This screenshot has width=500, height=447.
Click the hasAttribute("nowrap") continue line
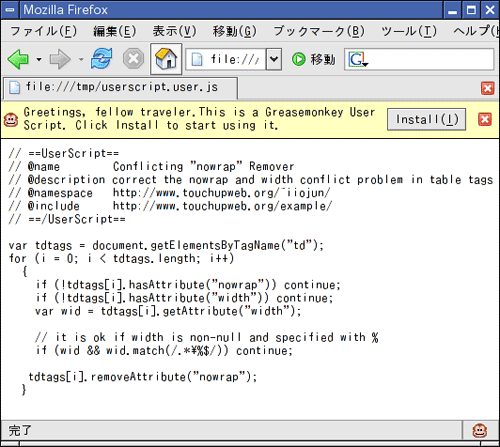(x=188, y=285)
